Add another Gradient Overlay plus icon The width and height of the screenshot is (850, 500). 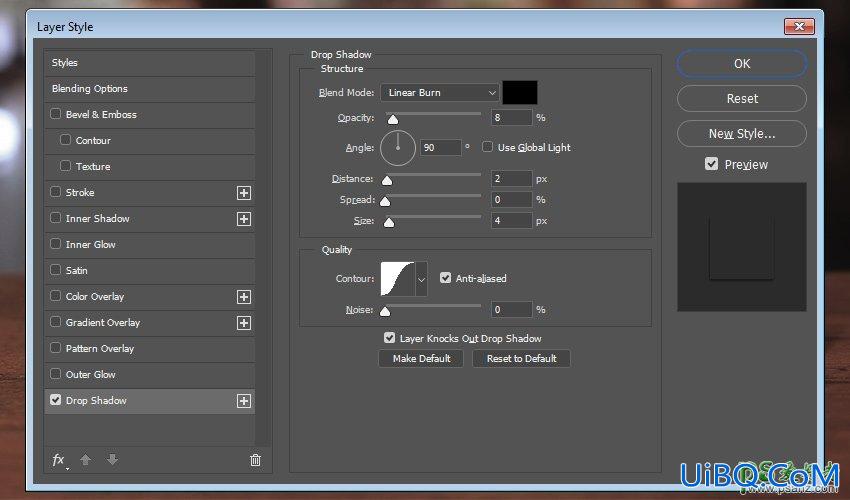coord(244,323)
